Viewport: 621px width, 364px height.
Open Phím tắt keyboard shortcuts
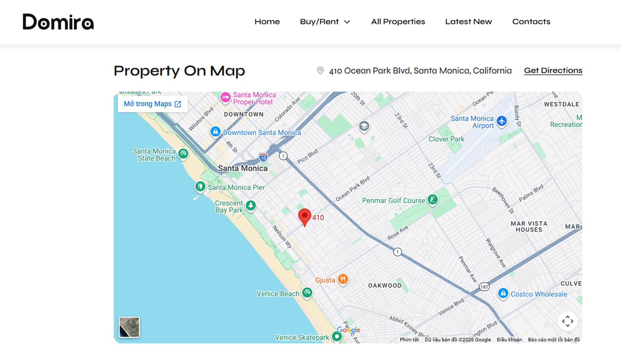click(409, 340)
